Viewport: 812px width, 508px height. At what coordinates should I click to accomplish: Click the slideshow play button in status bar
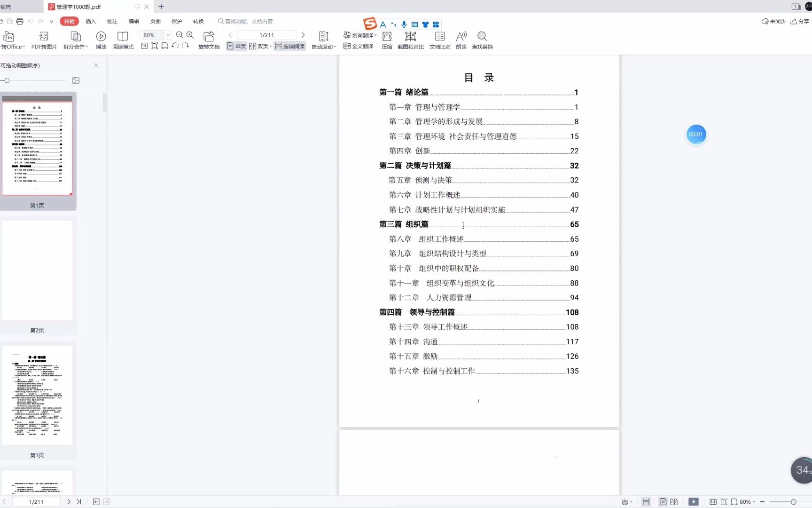(x=694, y=502)
